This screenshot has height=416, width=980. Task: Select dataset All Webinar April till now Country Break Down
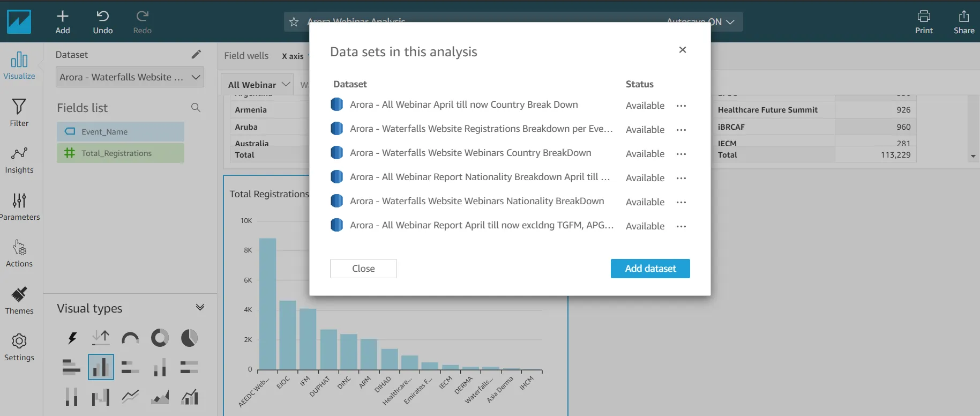(x=464, y=105)
